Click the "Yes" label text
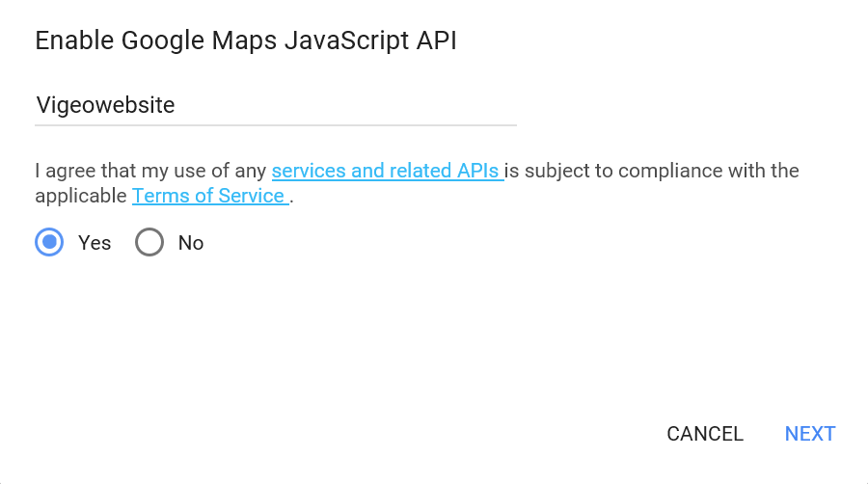The image size is (868, 484). [x=95, y=243]
